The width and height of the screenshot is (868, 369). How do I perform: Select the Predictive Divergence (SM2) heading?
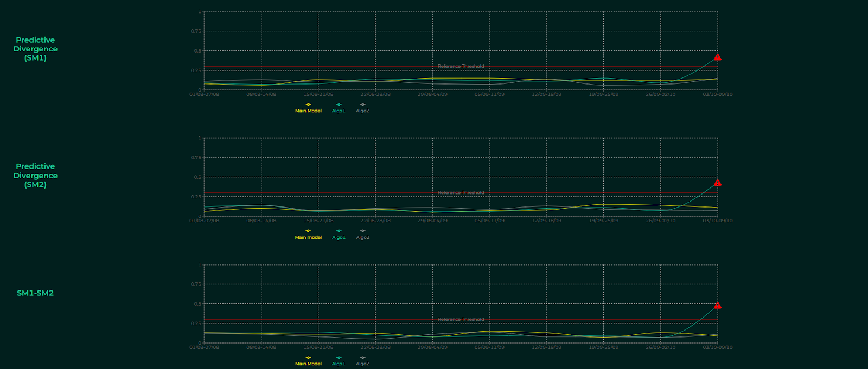point(35,176)
